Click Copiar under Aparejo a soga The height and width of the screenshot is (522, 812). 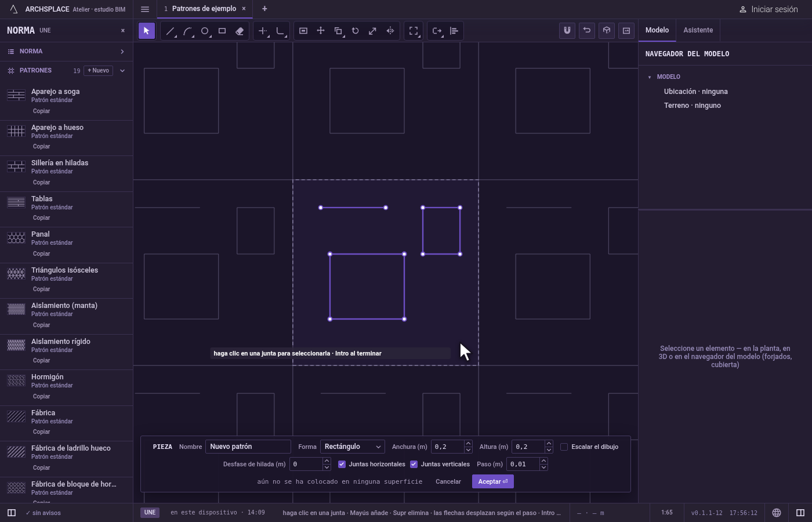point(41,111)
